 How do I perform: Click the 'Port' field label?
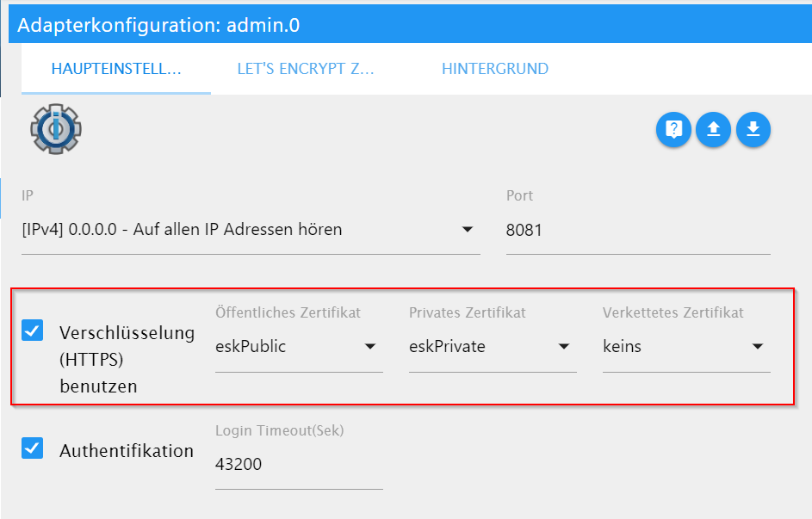tap(519, 195)
